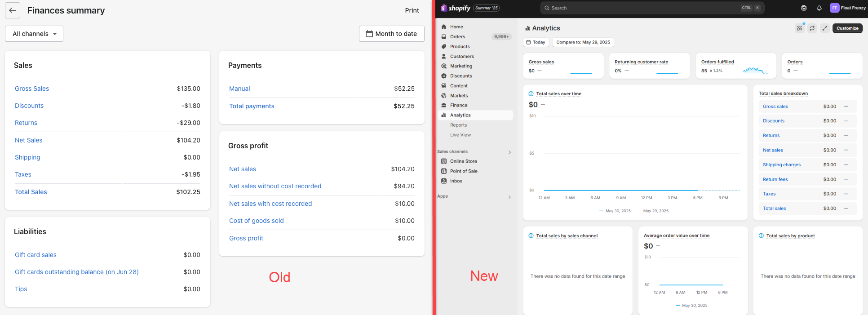The height and width of the screenshot is (315, 868).
Task: Open the notifications bell
Action: coord(819,8)
